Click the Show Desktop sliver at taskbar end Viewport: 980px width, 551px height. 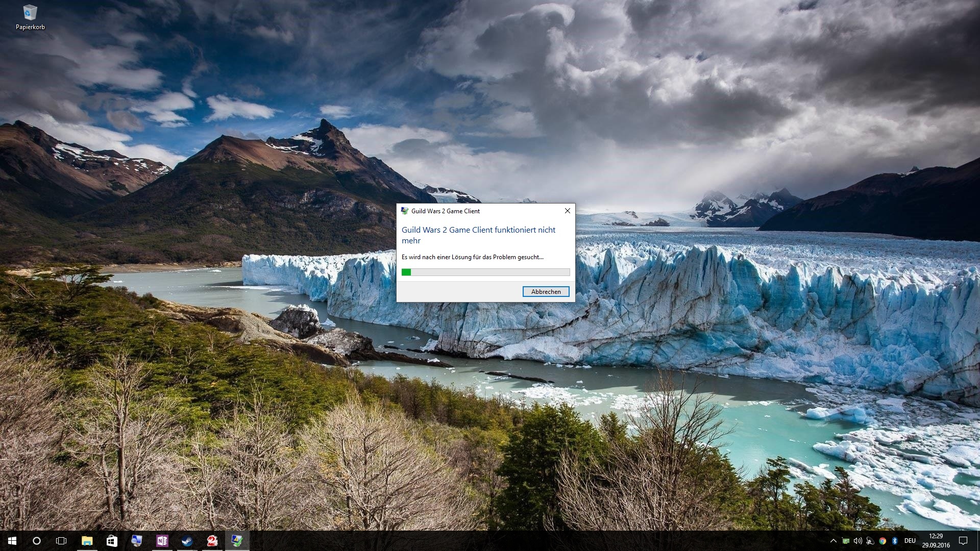click(978, 541)
